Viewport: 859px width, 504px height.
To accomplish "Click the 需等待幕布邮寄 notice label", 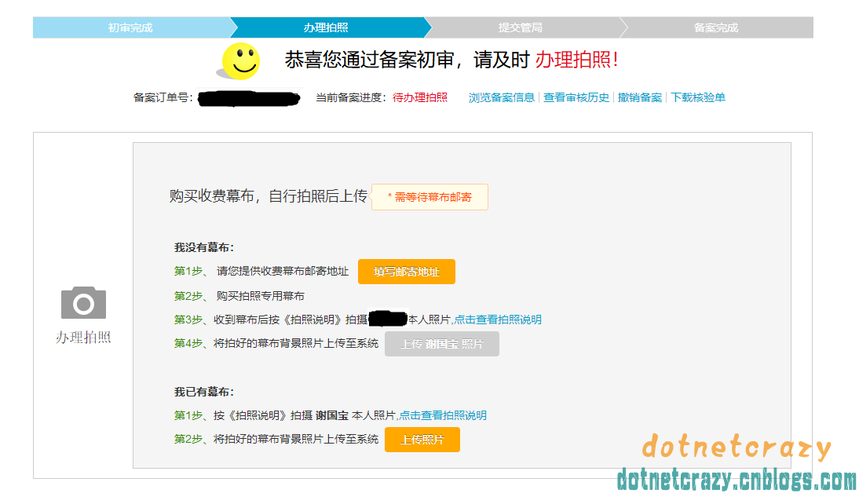I will click(x=430, y=197).
